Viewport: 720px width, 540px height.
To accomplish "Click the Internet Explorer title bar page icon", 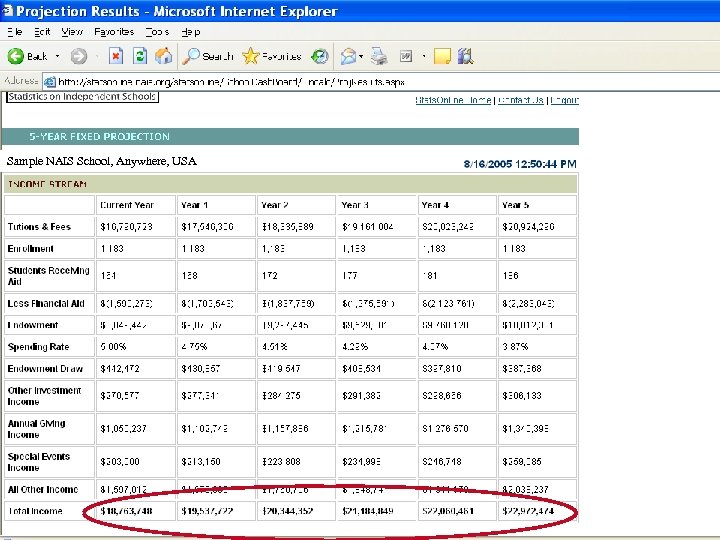I will pyautogui.click(x=7, y=11).
